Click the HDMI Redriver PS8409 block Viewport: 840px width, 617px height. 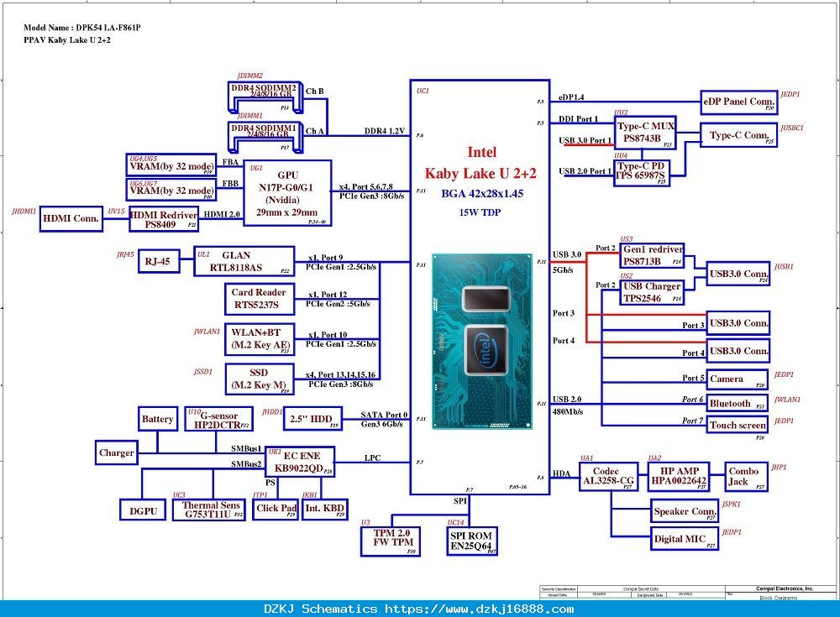(x=164, y=219)
